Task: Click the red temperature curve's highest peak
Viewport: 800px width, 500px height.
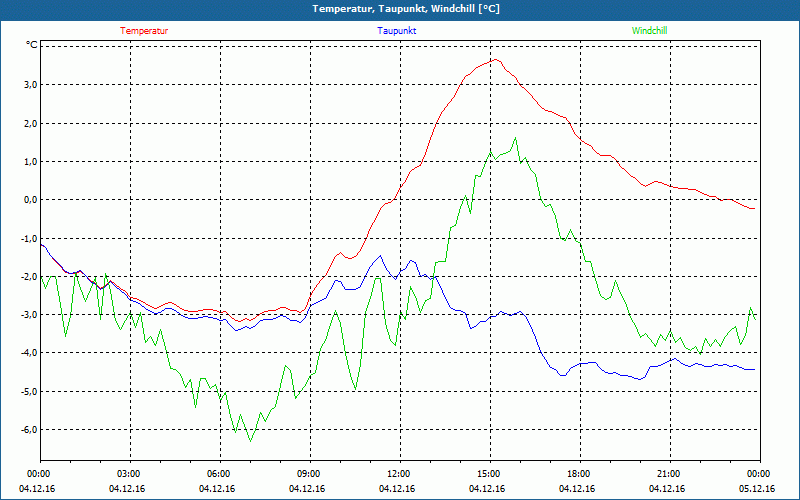Action: (x=494, y=59)
